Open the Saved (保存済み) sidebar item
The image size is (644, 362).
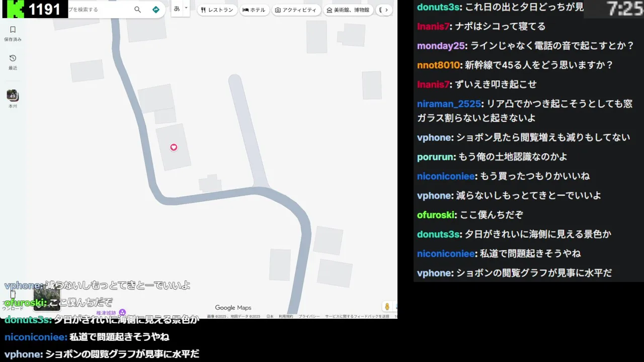click(13, 33)
